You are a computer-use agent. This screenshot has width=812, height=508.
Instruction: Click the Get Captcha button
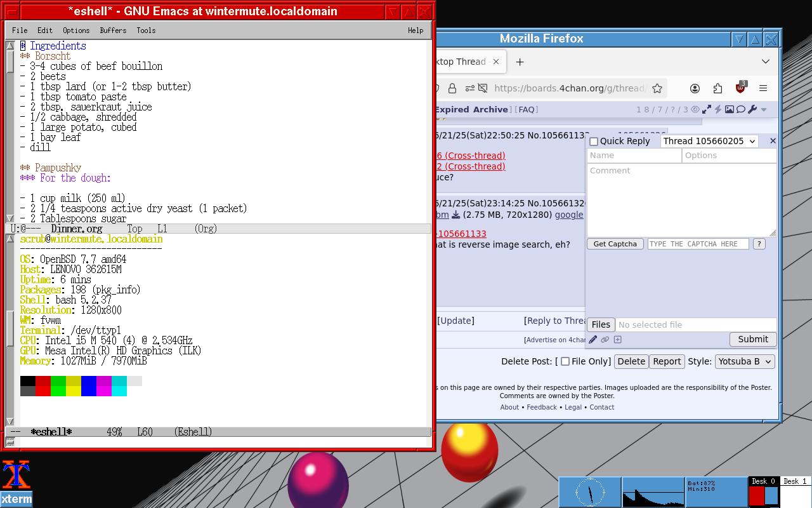click(615, 244)
